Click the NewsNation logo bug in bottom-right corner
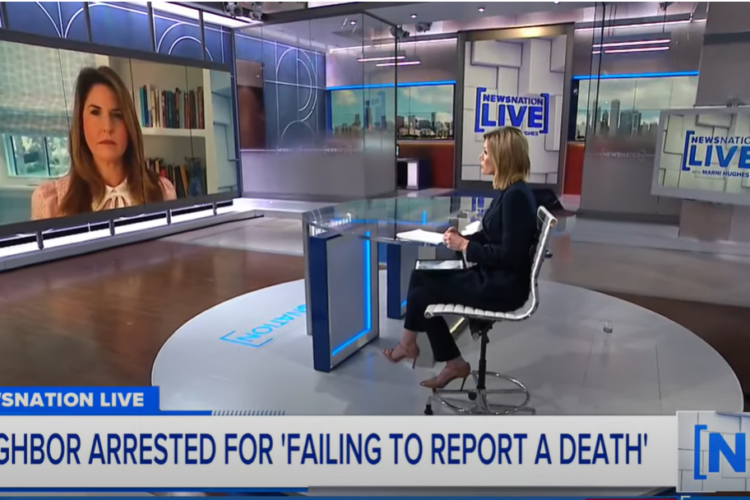Viewport: 750px width, 500px height. point(714,450)
